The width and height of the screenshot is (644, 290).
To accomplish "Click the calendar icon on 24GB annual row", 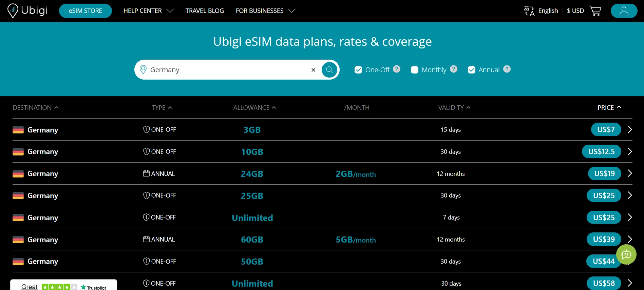I will point(146,173).
